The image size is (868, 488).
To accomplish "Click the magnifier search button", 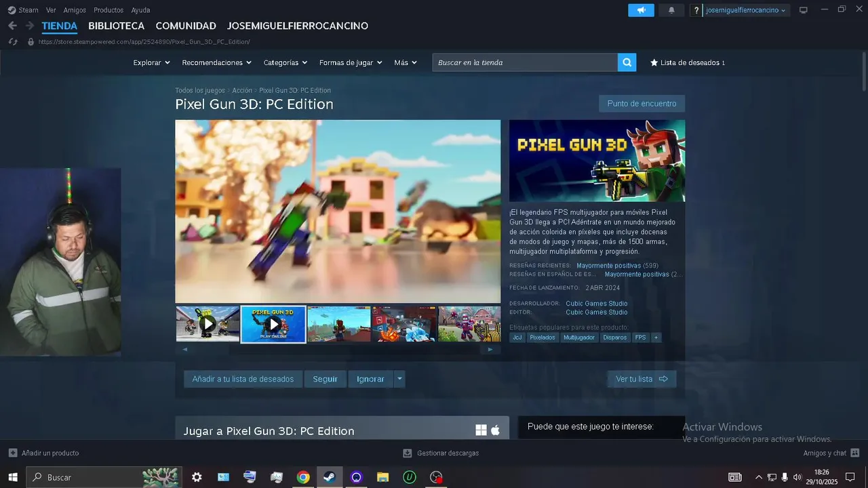I will tap(627, 62).
